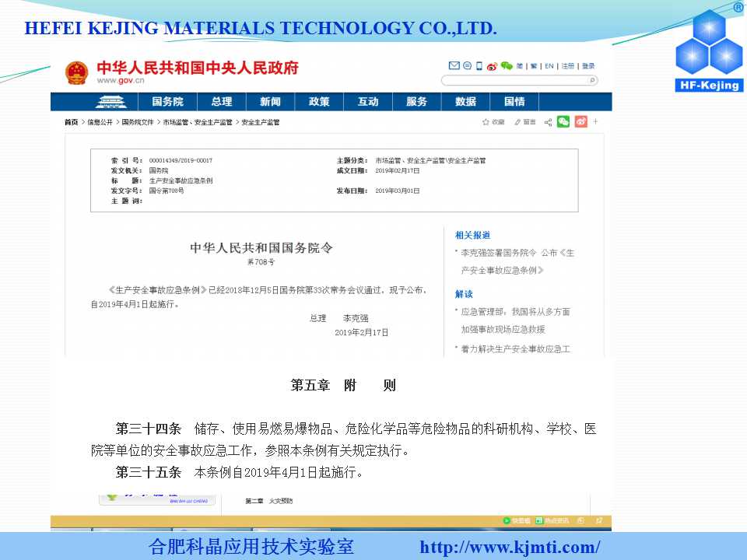This screenshot has width=747, height=560.
Task: Share via the green WeChat share button
Action: pos(563,121)
